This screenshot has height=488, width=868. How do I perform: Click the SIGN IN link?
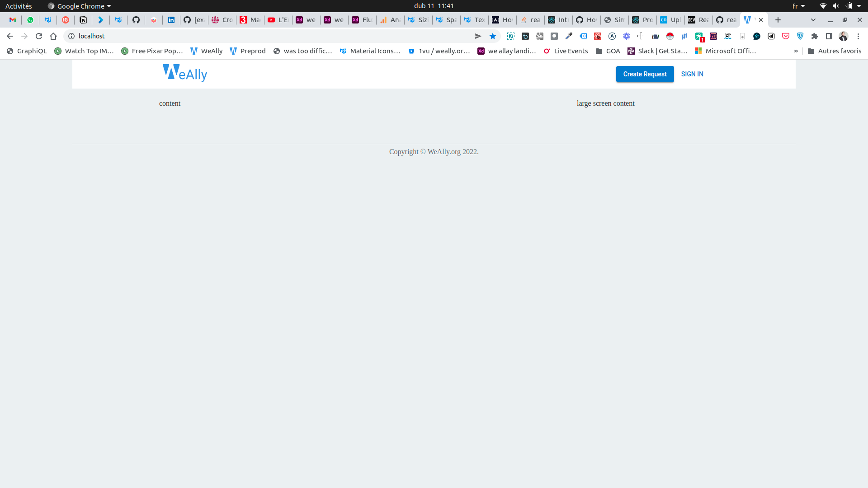[x=692, y=74]
